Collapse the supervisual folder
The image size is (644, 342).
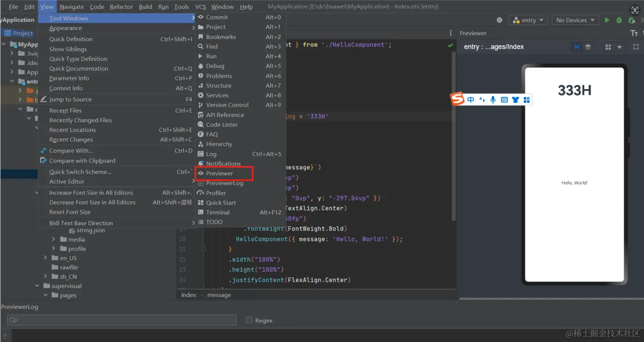pyautogui.click(x=37, y=286)
